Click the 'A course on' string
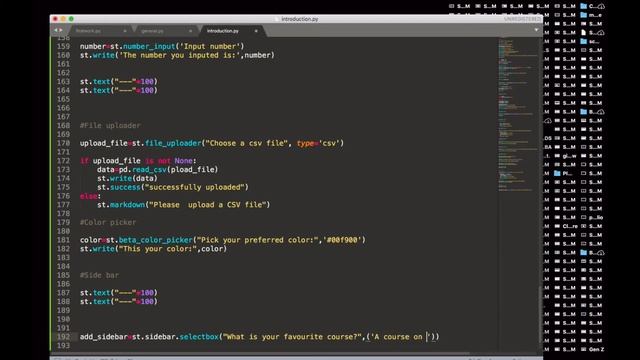Image resolution: width=640 pixels, height=360 pixels. [400, 337]
